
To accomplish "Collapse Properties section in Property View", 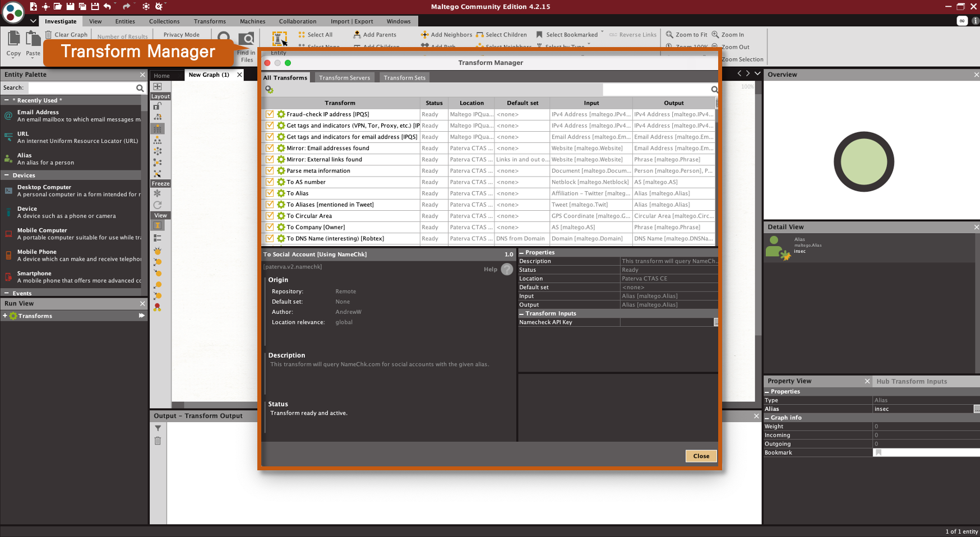I will point(767,391).
